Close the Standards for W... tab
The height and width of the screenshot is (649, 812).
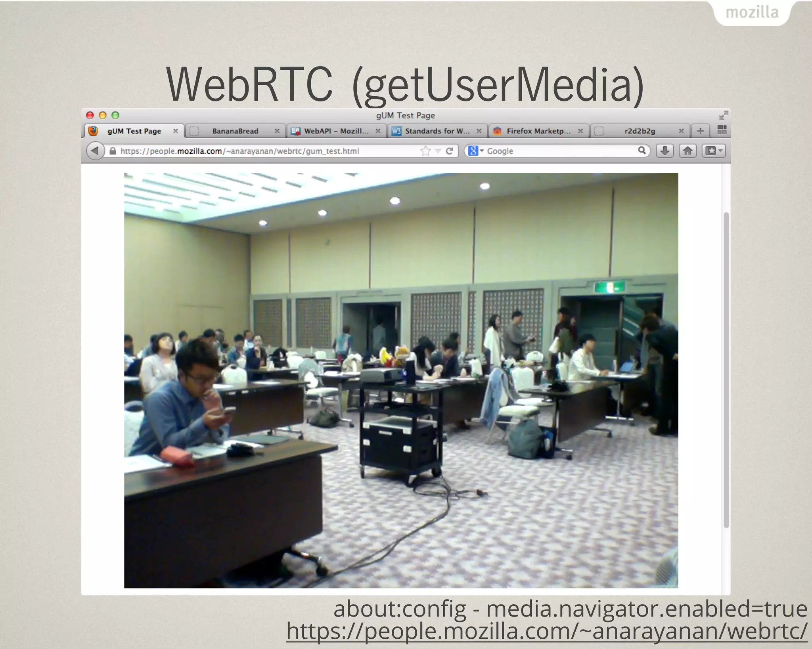[479, 131]
